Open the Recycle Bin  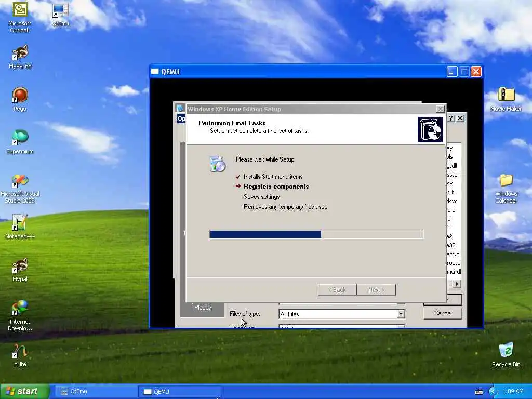(506, 355)
